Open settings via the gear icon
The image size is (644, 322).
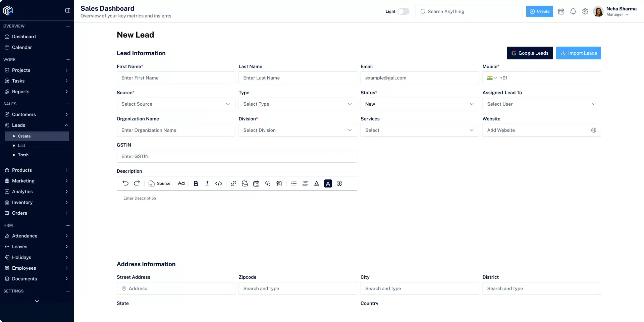(585, 11)
